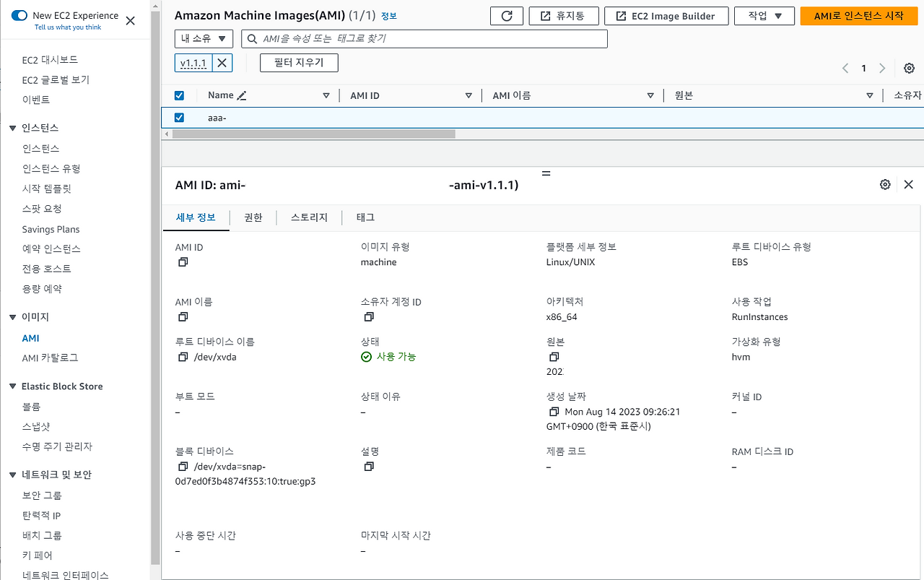Copy the 소유자 계정 ID value

[x=369, y=317]
